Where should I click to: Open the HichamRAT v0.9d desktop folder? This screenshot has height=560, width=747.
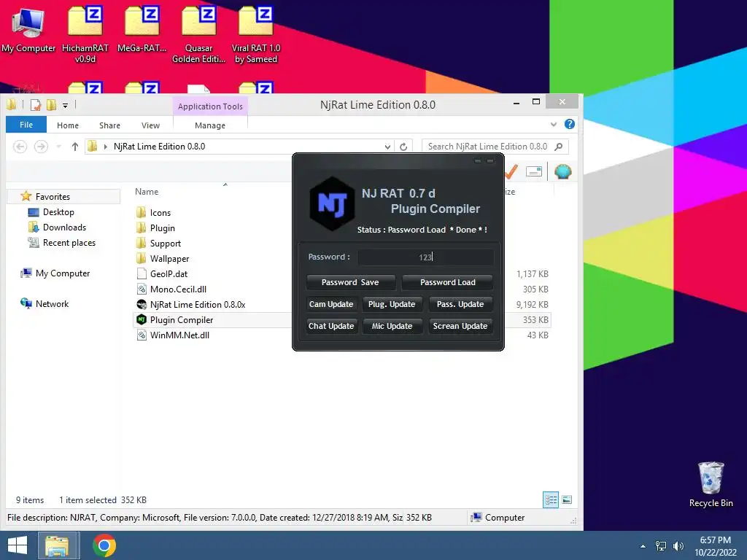coord(85,34)
